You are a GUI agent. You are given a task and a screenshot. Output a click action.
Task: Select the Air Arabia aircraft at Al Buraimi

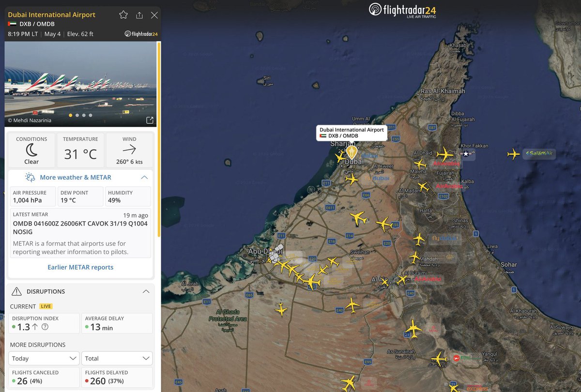pos(401,279)
